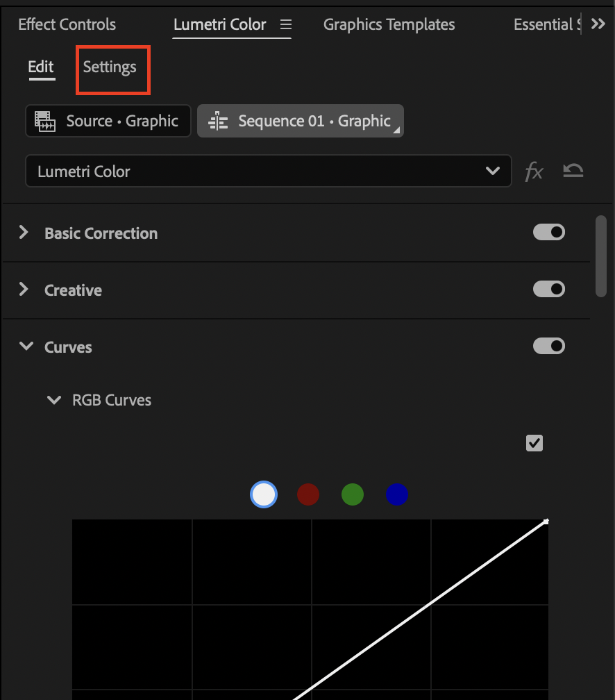This screenshot has width=615, height=700.
Task: Select the Lumetri Color panel tab
Action: tap(219, 24)
